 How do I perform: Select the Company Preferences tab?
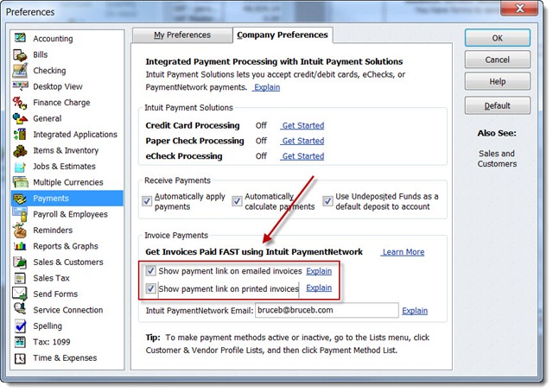[x=283, y=35]
